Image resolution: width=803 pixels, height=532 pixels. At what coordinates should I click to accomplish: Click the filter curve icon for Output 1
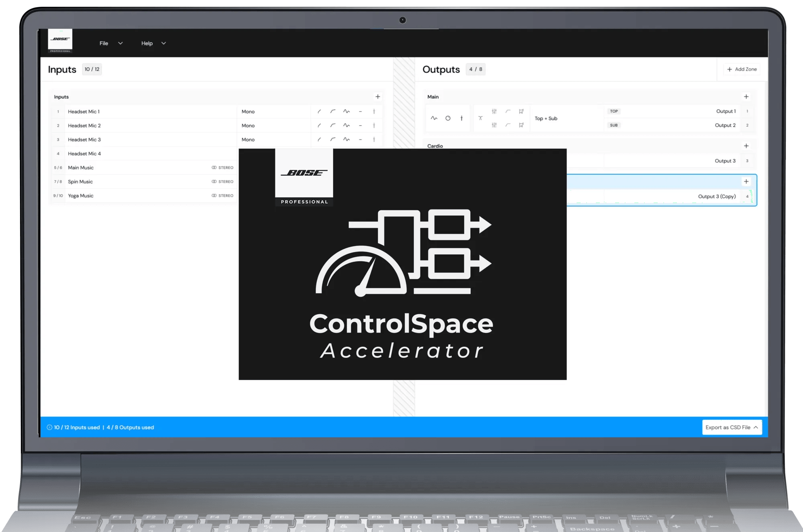(508, 112)
